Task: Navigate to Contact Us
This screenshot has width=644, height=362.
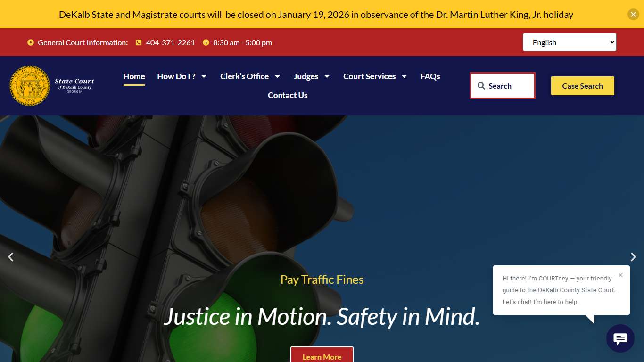Action: click(288, 95)
